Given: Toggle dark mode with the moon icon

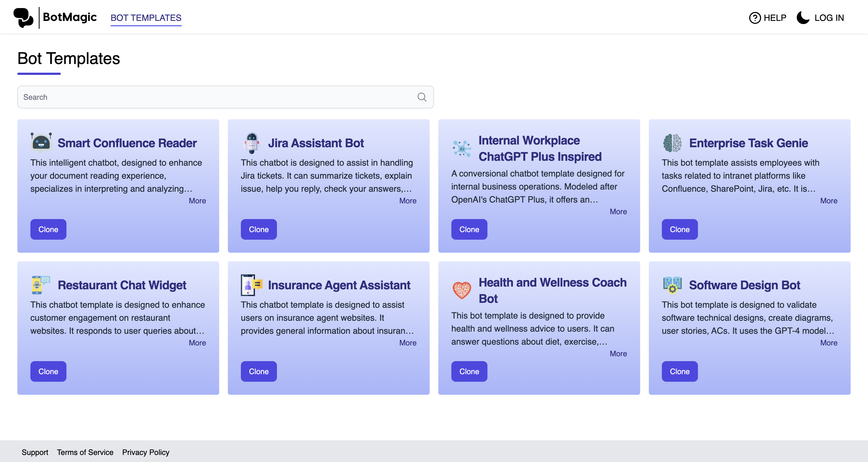Looking at the screenshot, I should 803,18.
